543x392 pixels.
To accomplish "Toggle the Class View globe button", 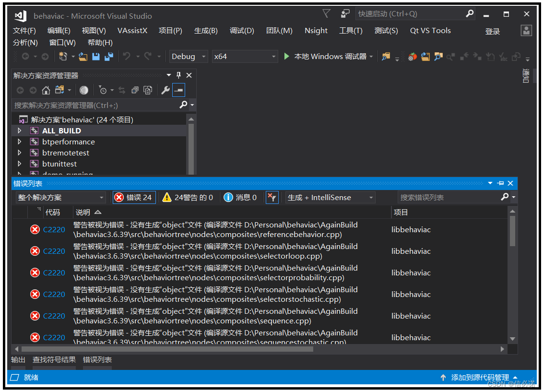I will 84,90.
